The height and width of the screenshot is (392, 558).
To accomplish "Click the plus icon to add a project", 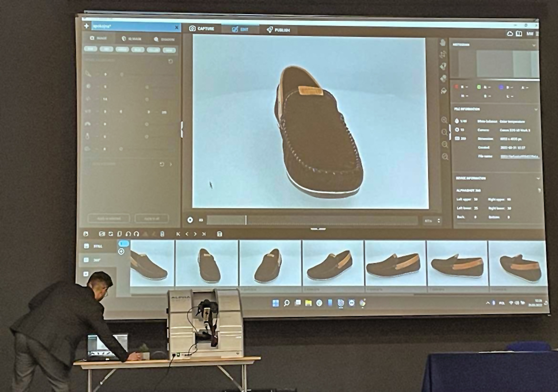I will [86, 26].
